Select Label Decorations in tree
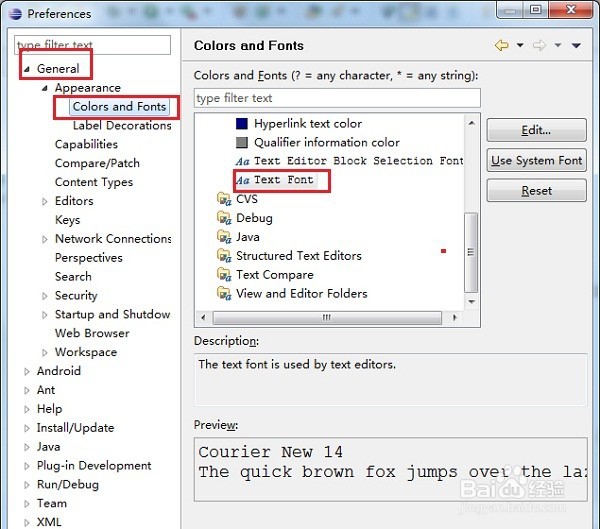The width and height of the screenshot is (600, 529). 122,126
